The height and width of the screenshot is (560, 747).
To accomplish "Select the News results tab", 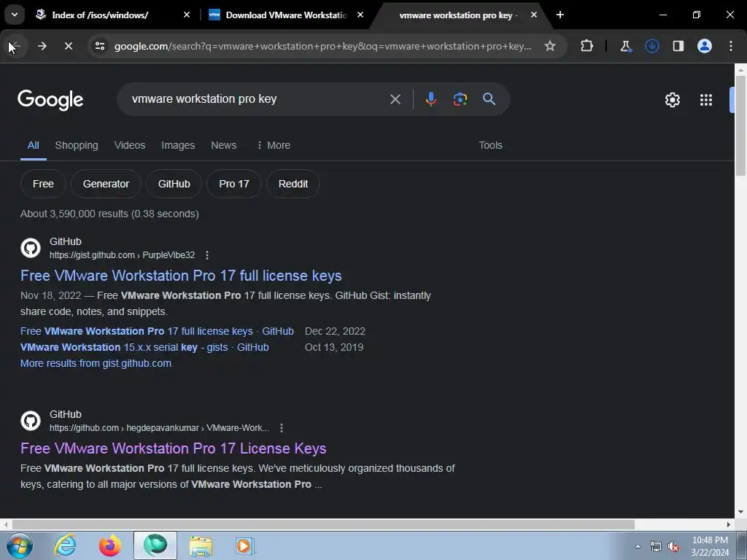I will coord(223,145).
